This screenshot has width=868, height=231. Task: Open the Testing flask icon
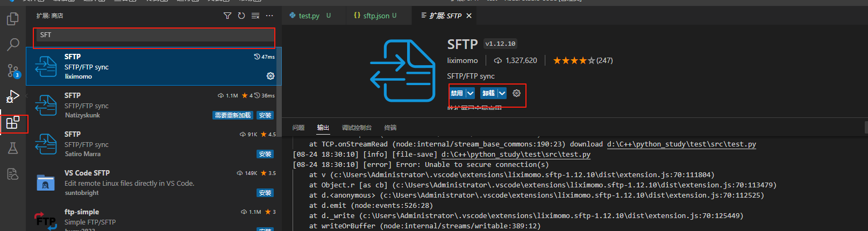[13, 148]
